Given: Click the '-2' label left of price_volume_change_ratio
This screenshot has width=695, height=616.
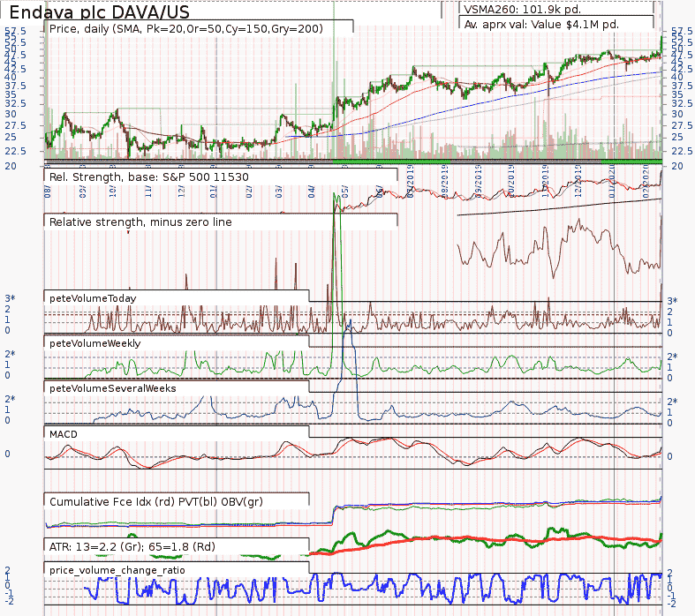Looking at the screenshot, I should coord(10,601).
